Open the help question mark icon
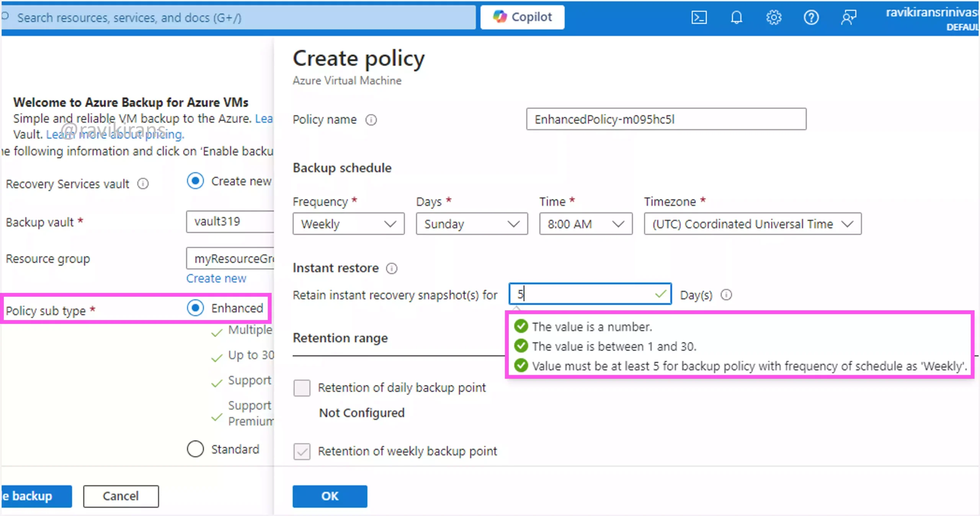980x516 pixels. click(811, 17)
